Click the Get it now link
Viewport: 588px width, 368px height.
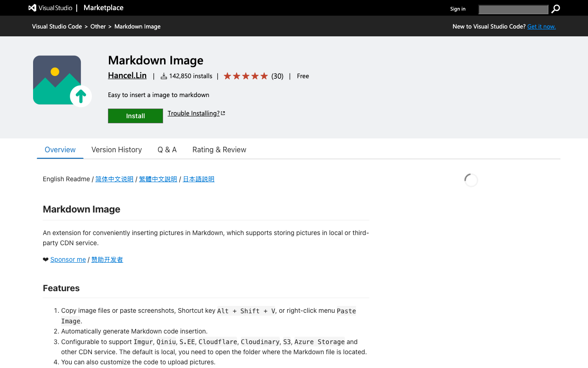coord(542,26)
